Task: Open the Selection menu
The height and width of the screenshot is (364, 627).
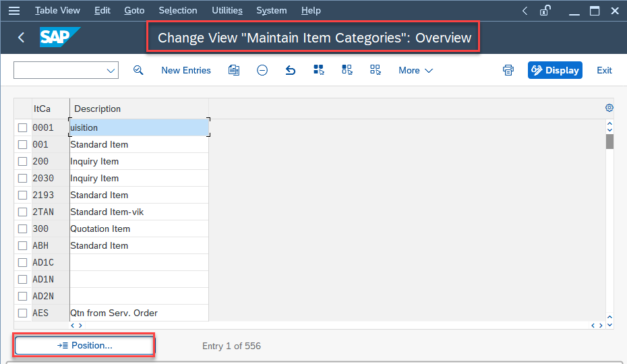Action: 178,10
